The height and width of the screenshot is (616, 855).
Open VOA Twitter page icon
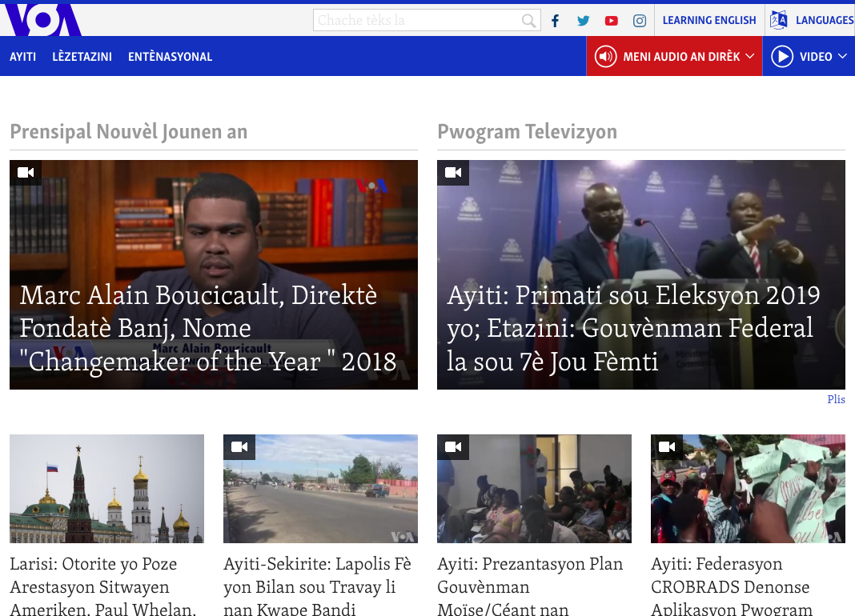pyautogui.click(x=583, y=21)
